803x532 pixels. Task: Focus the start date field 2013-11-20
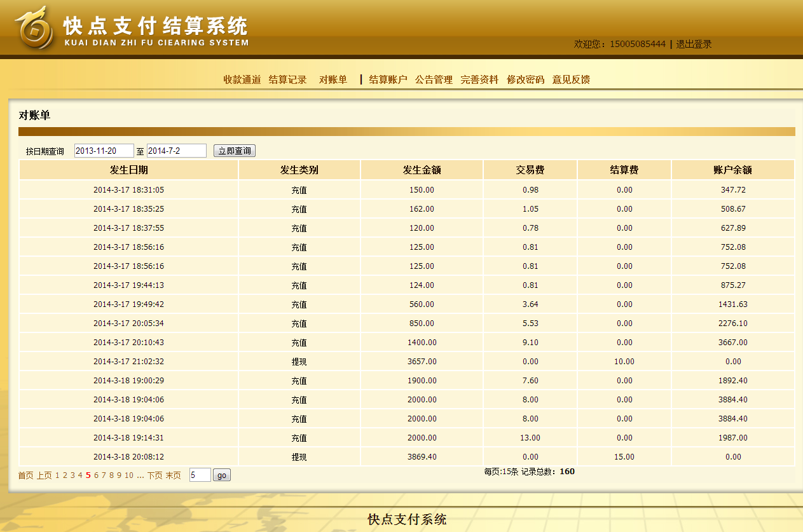104,151
